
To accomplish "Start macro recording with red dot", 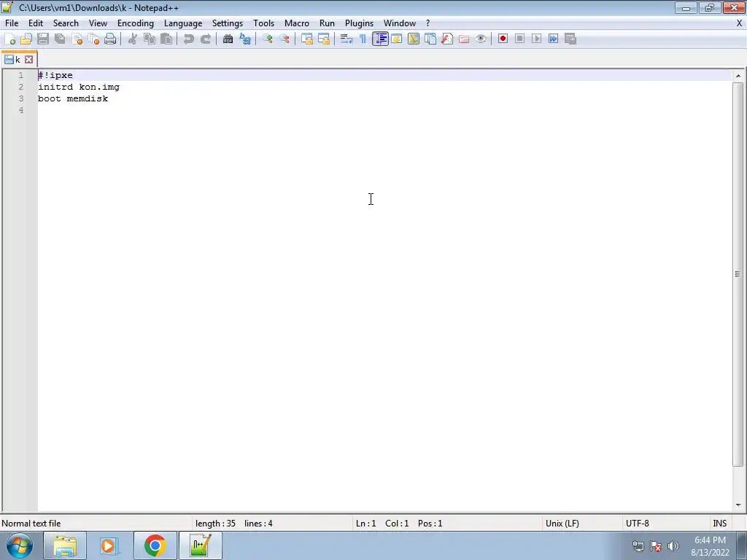I will tap(503, 39).
